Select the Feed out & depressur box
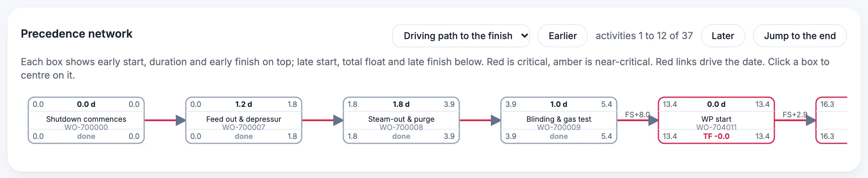Image resolution: width=868 pixels, height=178 pixels. [244, 120]
